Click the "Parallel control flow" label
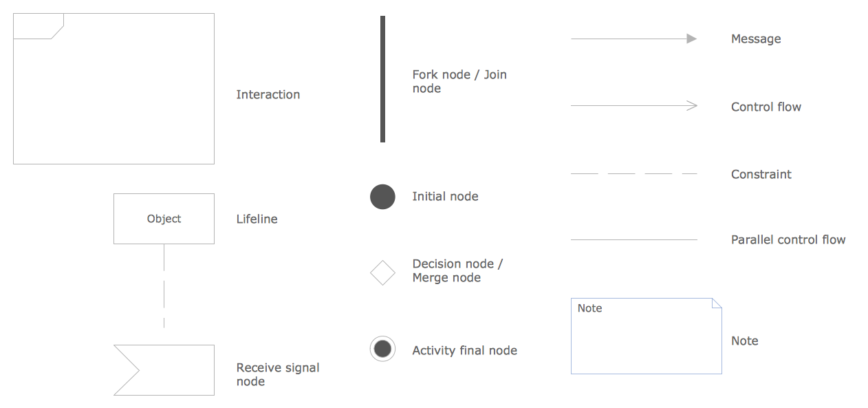The width and height of the screenshot is (868, 408). pos(788,240)
